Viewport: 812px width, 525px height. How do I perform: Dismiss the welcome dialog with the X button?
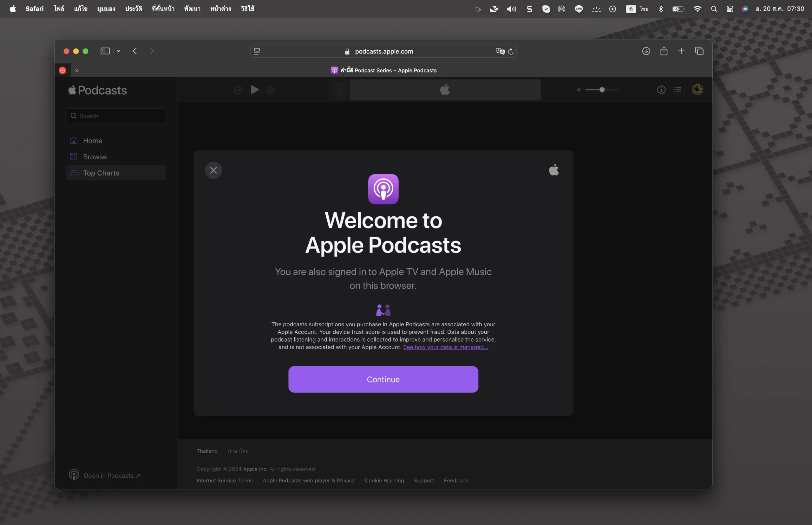tap(213, 170)
